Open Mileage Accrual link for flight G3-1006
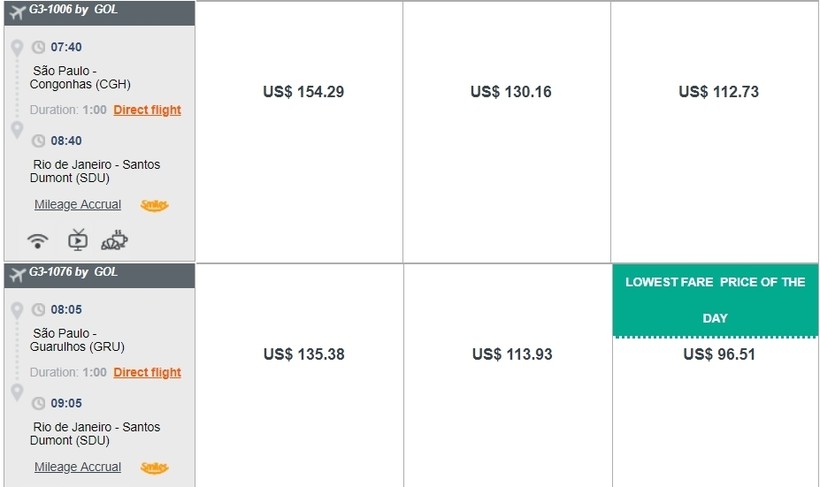 [77, 205]
